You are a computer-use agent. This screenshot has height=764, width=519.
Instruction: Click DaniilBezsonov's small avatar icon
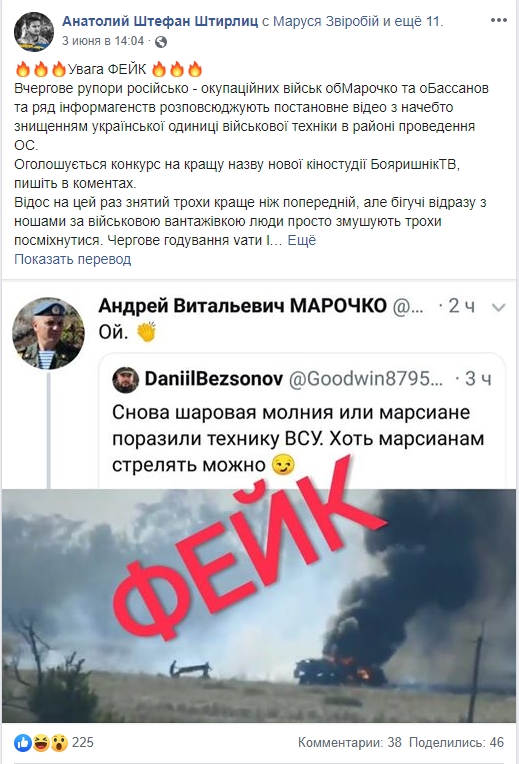tap(125, 380)
